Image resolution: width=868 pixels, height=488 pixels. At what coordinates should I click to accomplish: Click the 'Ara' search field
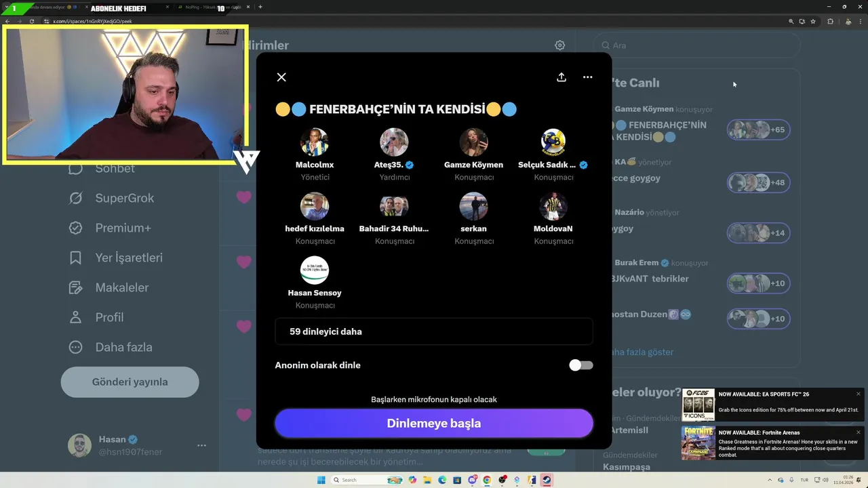coord(698,45)
